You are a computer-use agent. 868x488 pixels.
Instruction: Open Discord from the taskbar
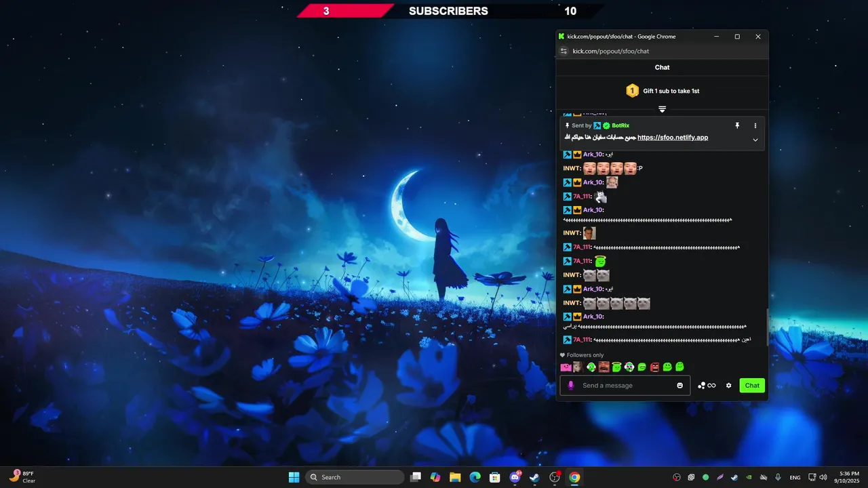(515, 477)
